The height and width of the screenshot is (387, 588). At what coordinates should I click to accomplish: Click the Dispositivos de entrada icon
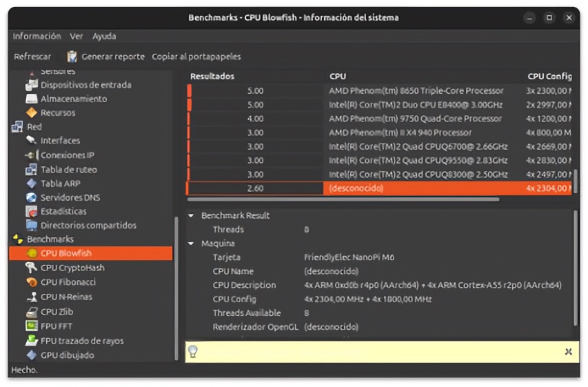point(32,86)
